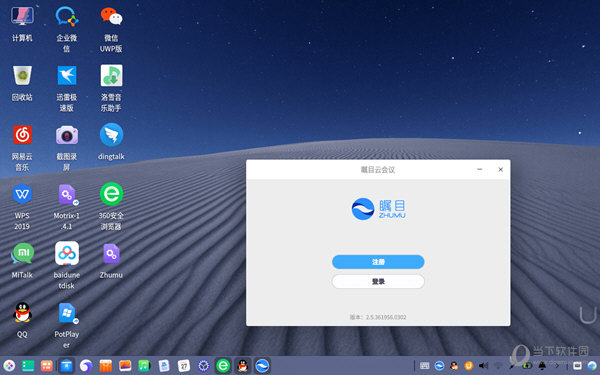
Task: Click the running Zhumu icon in taskbar
Action: pos(262,366)
